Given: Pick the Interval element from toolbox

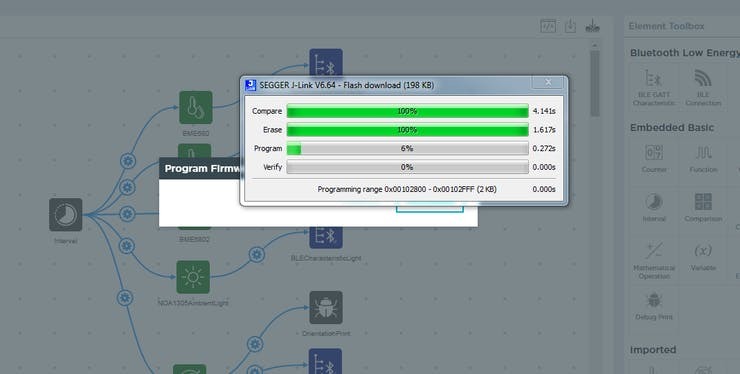Looking at the screenshot, I should coord(654,208).
